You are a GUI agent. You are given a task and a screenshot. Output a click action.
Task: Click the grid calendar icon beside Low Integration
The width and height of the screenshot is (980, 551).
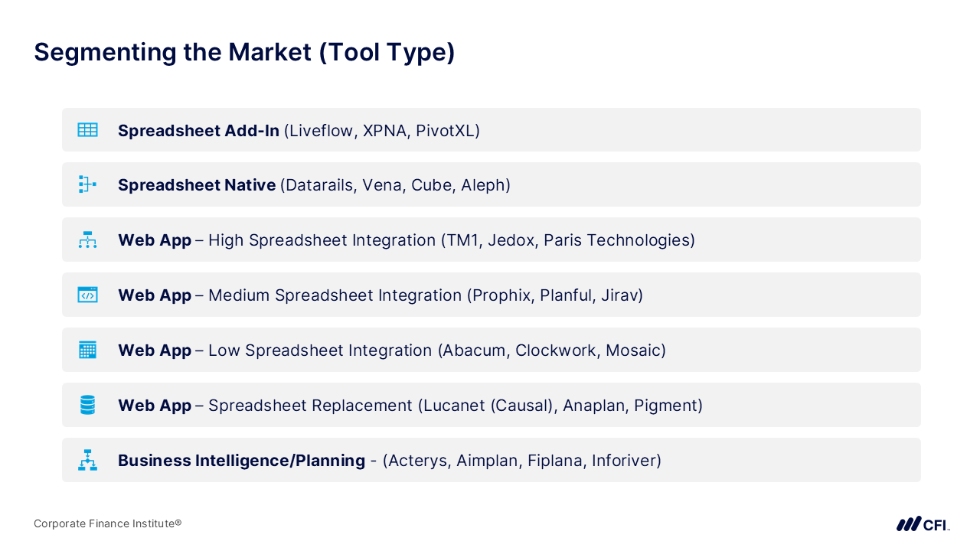(x=87, y=350)
